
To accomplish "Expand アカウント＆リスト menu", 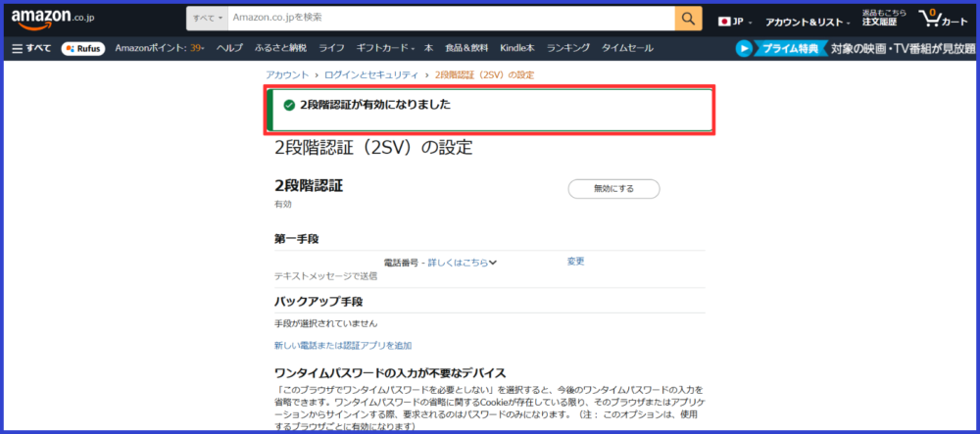I will [x=808, y=22].
